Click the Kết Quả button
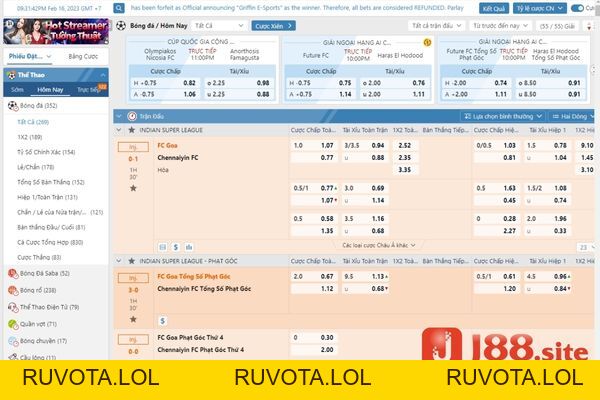The width and height of the screenshot is (600, 400). pos(494,8)
